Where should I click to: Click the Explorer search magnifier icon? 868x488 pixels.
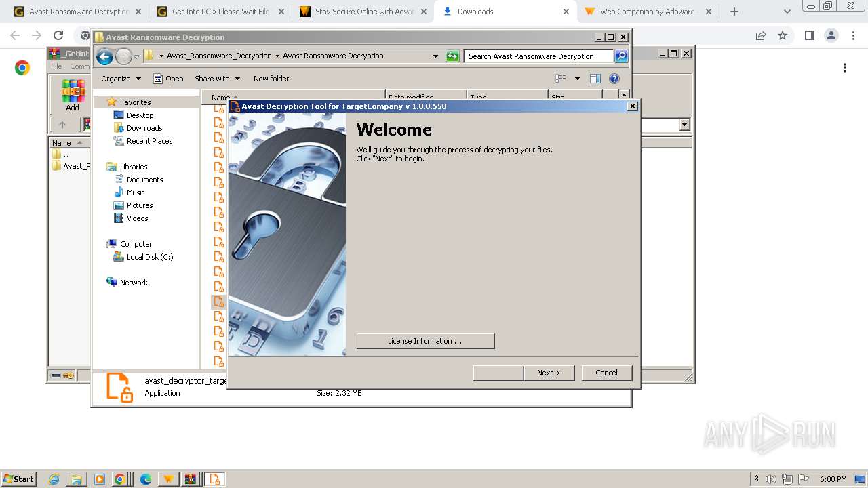pos(621,56)
